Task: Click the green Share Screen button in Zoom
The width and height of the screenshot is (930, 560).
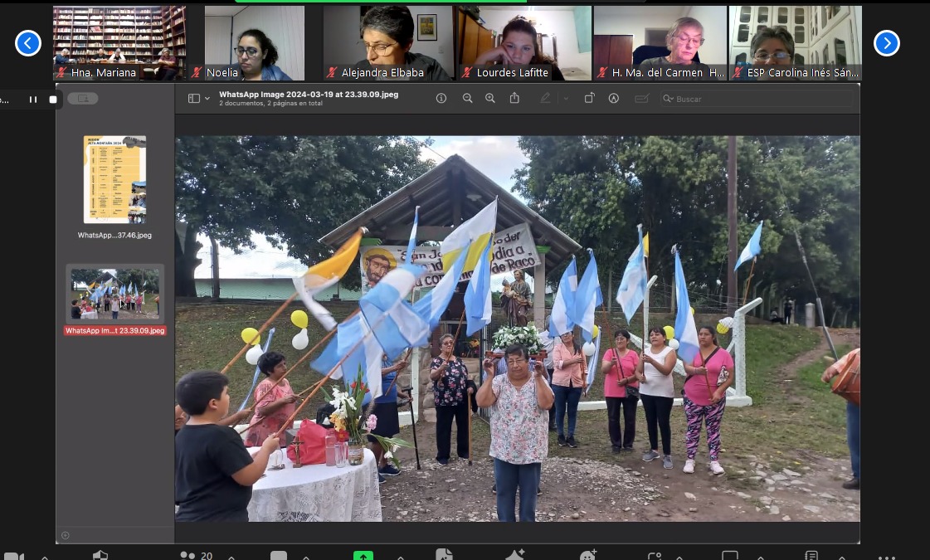Action: 363,556
